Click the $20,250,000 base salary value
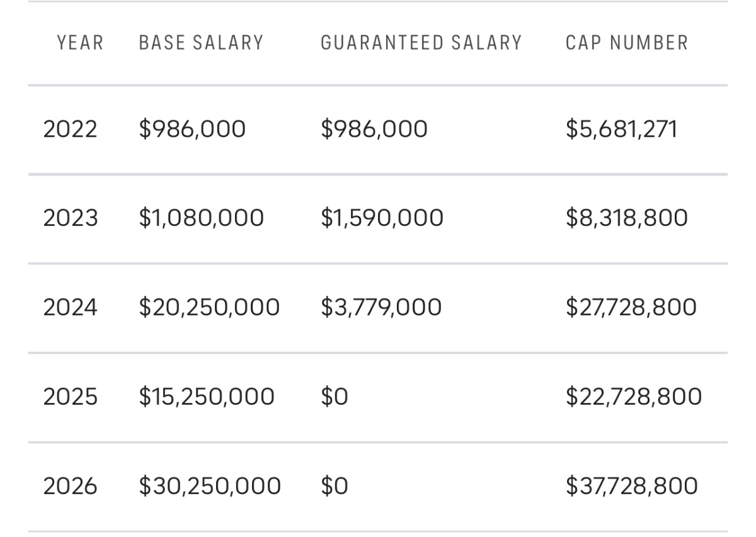 pos(209,307)
